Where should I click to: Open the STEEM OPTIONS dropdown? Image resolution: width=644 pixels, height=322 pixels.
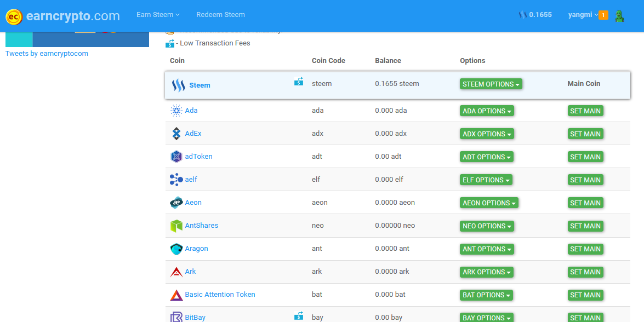point(491,84)
